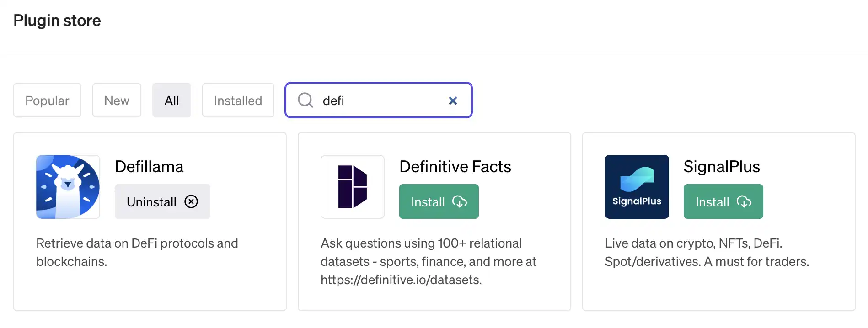Click the Plugin store heading
This screenshot has height=328, width=868.
tap(57, 21)
